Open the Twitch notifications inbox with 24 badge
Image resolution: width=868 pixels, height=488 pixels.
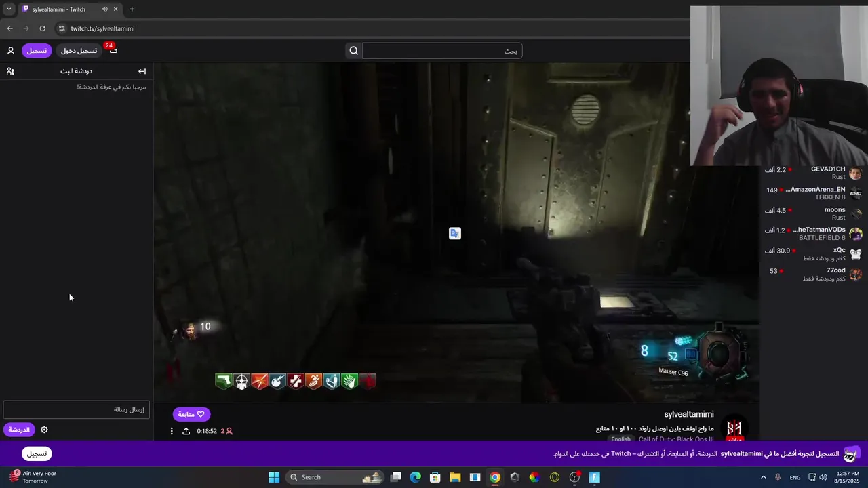pos(113,50)
